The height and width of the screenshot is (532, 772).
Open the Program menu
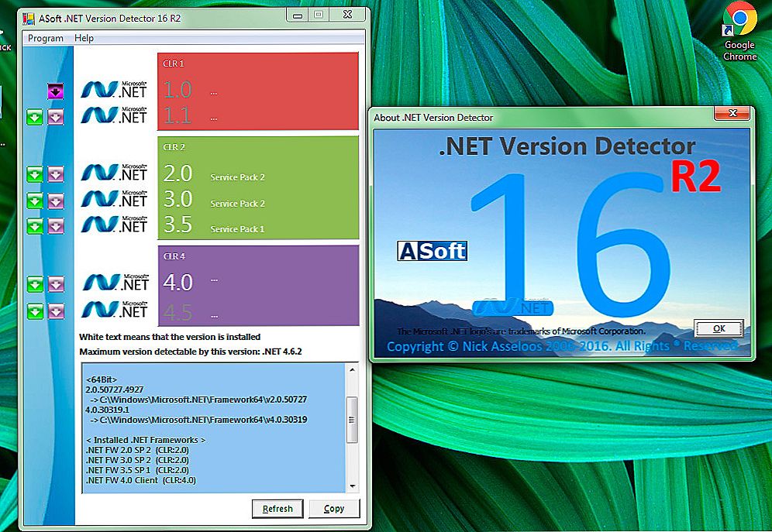coord(45,39)
